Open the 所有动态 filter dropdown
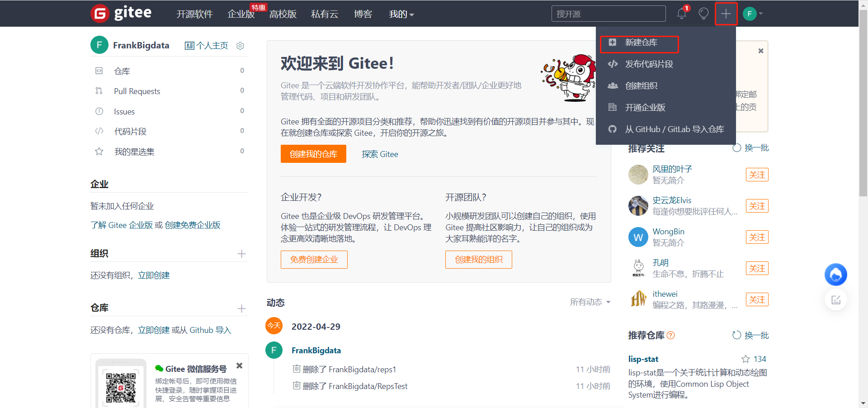Viewport: 868px width, 408px height. click(x=590, y=302)
